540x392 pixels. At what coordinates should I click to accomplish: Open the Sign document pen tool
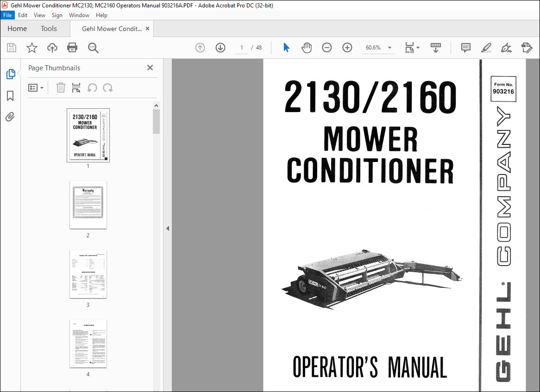(506, 48)
